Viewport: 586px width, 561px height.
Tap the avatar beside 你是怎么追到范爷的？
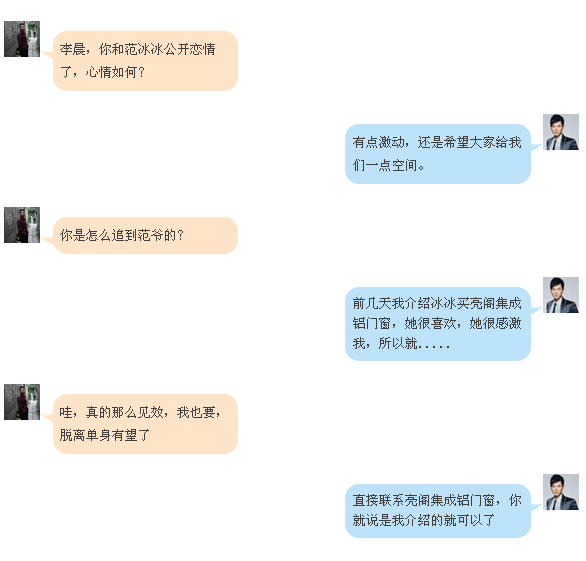click(x=22, y=225)
